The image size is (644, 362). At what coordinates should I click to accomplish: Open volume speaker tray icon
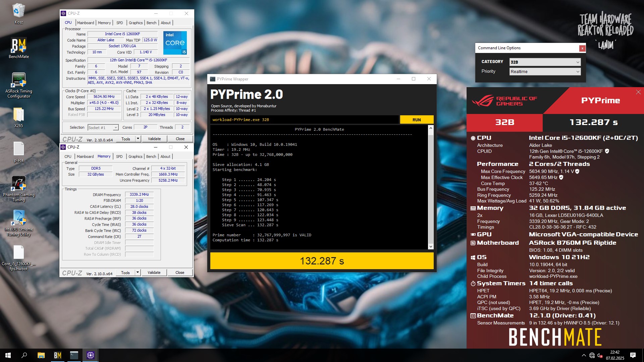click(x=600, y=355)
